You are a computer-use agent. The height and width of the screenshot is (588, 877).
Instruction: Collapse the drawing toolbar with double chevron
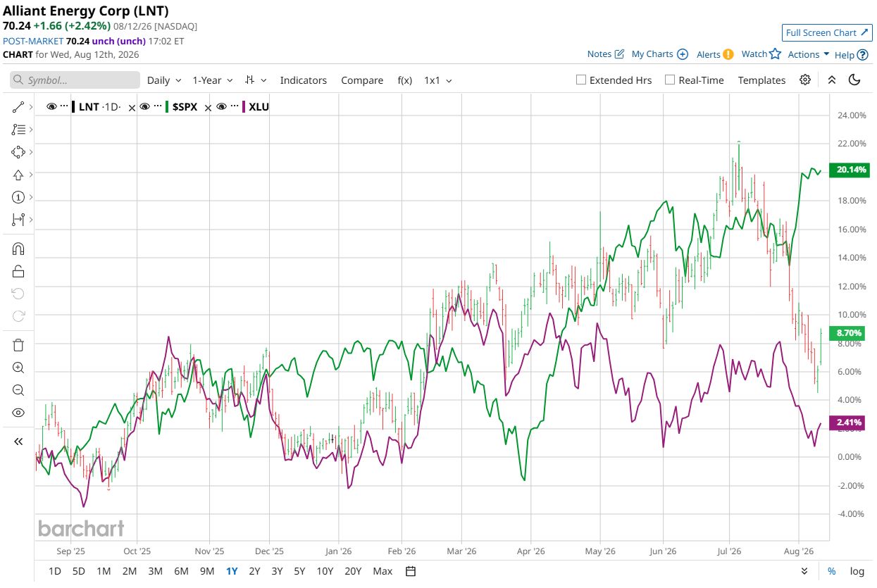tap(18, 442)
